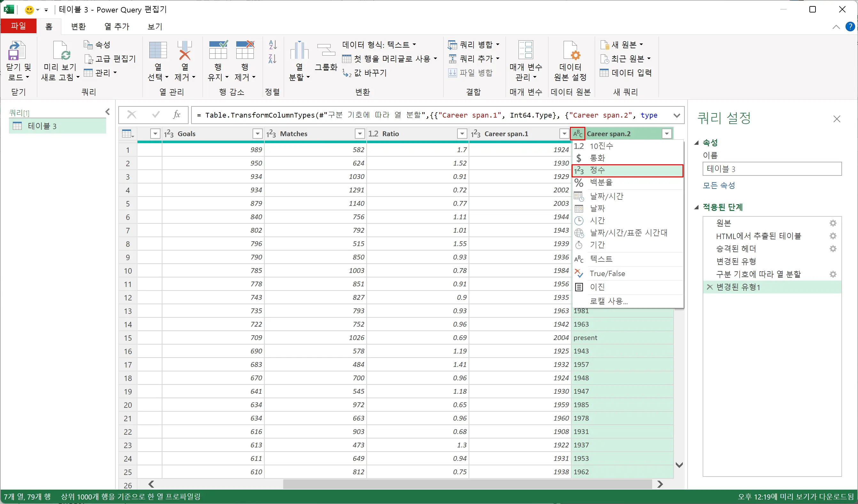This screenshot has height=504, width=858.
Task: Click the Close & Load (닫기 및 로드) icon
Action: pyautogui.click(x=17, y=51)
